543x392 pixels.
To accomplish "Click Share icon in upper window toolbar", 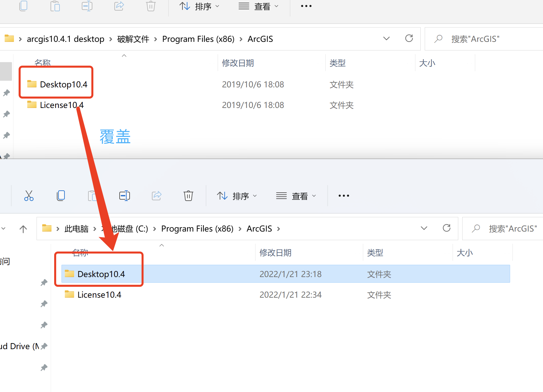I will tap(119, 6).
